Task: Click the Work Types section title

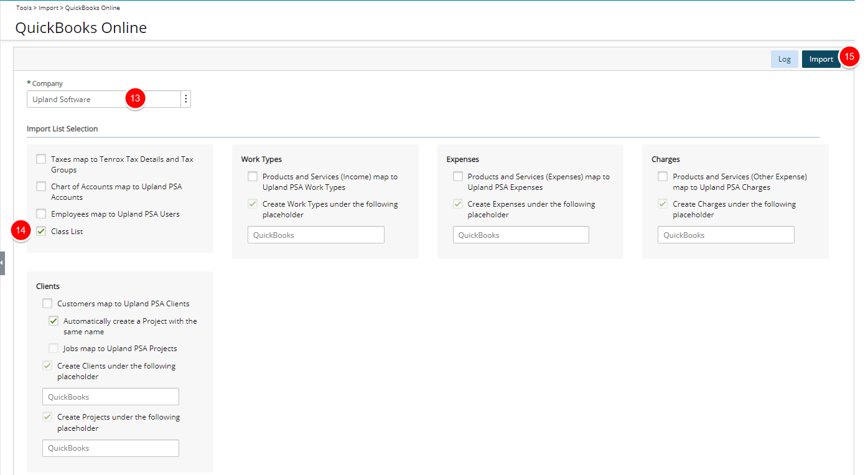Action: coord(261,159)
